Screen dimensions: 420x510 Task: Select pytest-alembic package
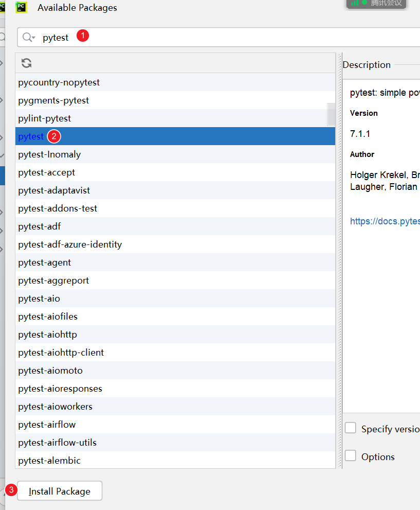pyautogui.click(x=175, y=460)
